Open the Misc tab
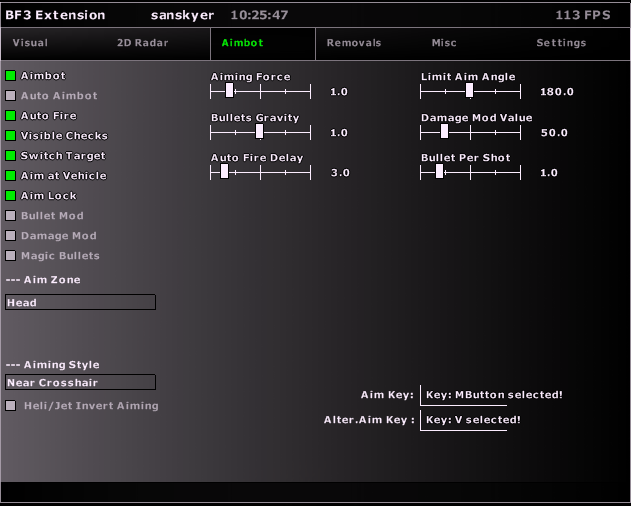631x506 pixels. click(444, 43)
